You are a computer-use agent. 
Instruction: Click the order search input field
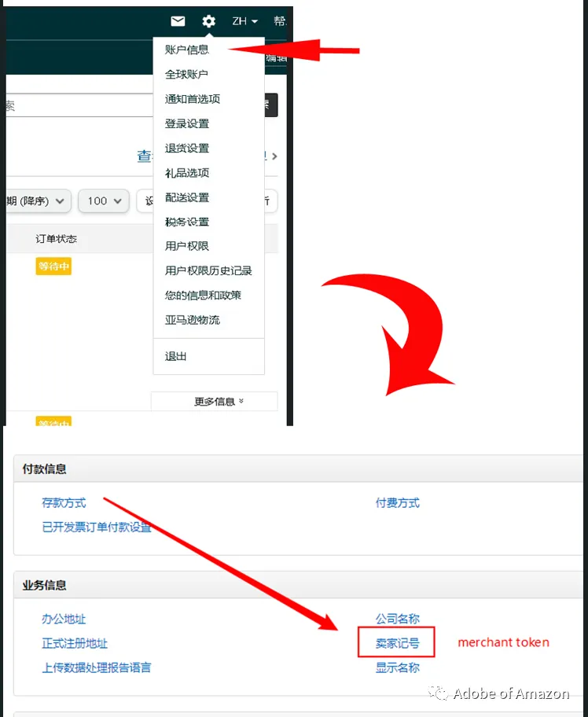(79, 105)
